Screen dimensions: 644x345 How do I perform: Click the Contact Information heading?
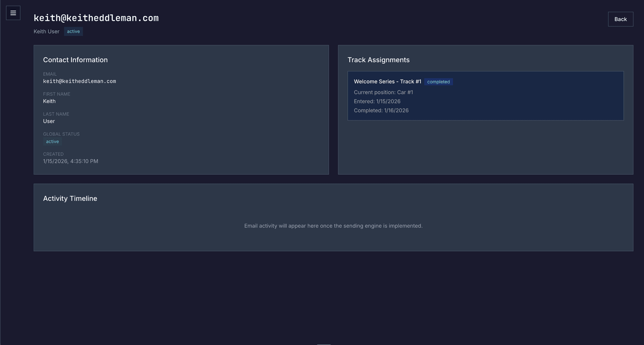[x=75, y=60]
